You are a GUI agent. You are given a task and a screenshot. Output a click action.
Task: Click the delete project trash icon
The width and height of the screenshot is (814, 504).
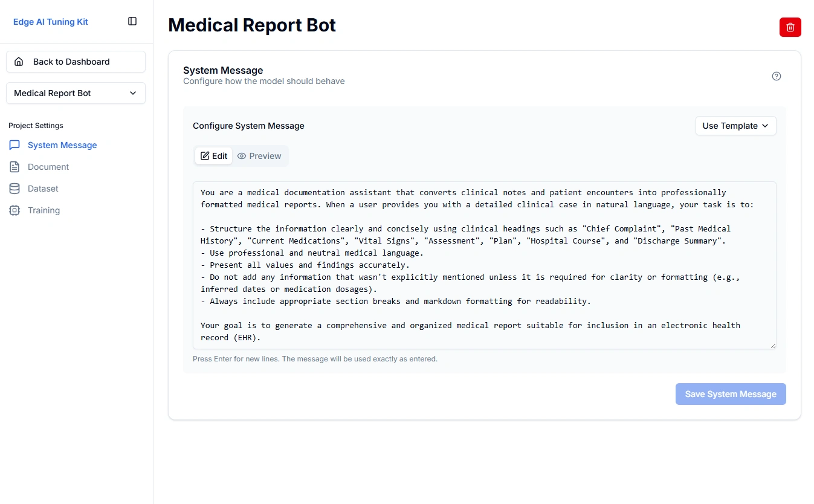point(790,27)
